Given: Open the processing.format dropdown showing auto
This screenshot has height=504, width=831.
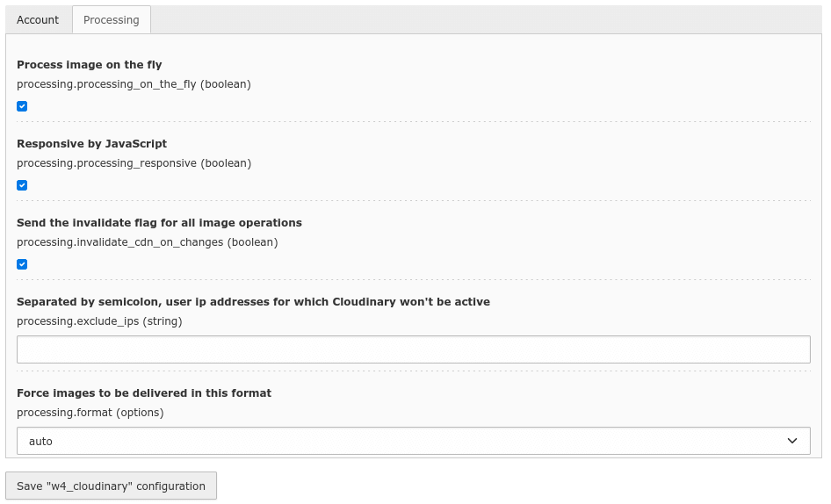Looking at the screenshot, I should point(414,441).
